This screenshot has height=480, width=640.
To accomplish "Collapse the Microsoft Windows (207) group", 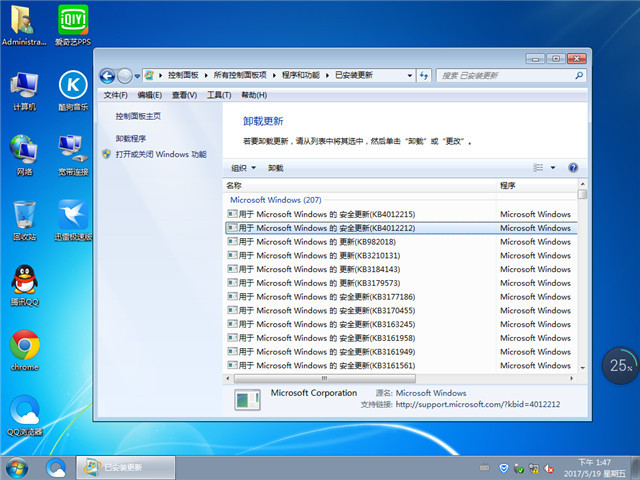I will 276,200.
